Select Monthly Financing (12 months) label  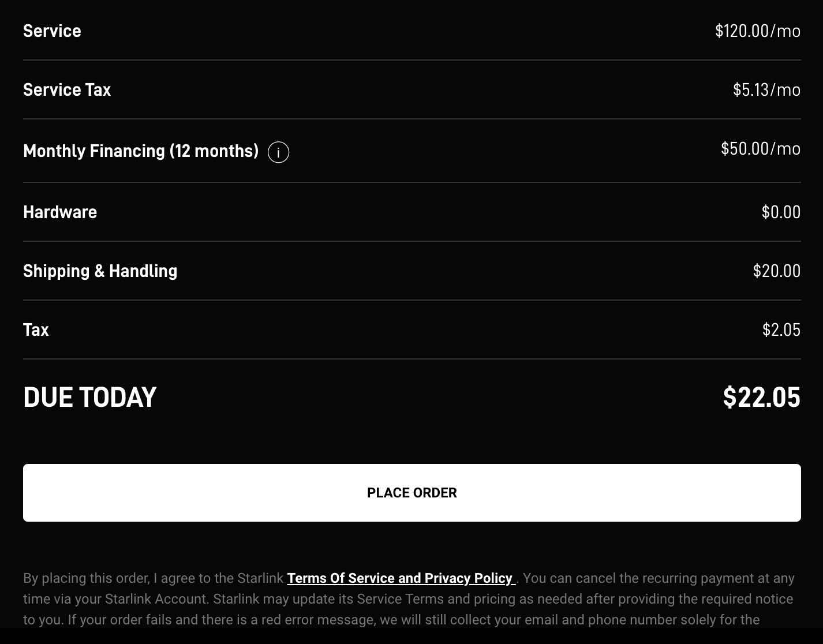[141, 151]
